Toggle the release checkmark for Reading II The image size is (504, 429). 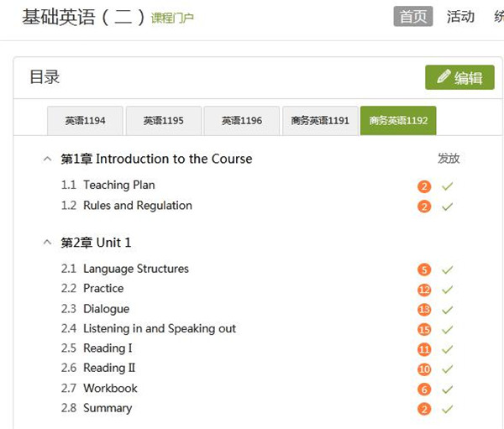448,369
